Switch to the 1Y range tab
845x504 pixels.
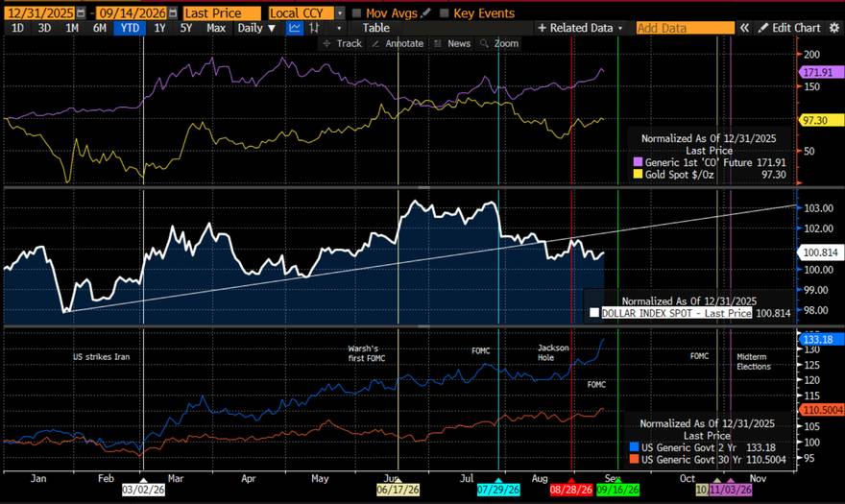(159, 28)
